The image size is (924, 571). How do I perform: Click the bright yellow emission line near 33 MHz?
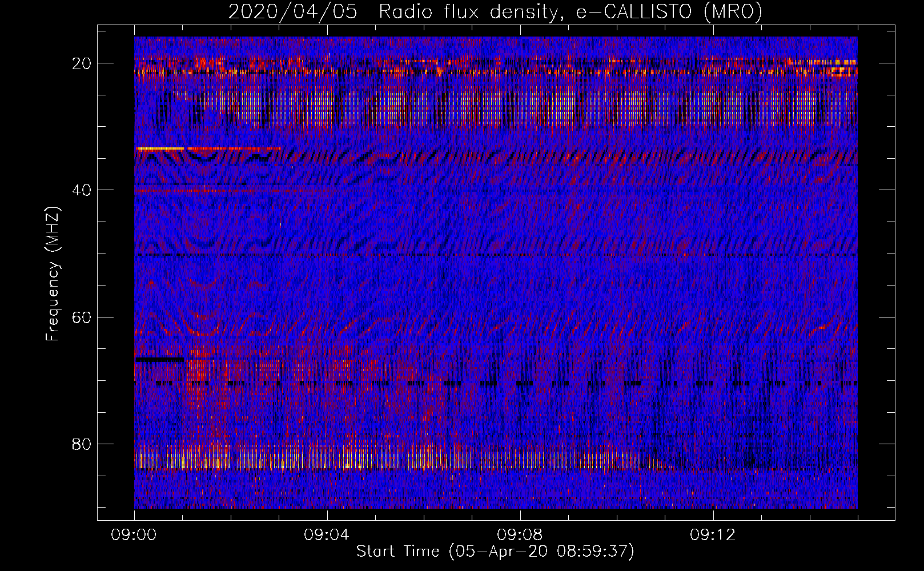pos(159,148)
